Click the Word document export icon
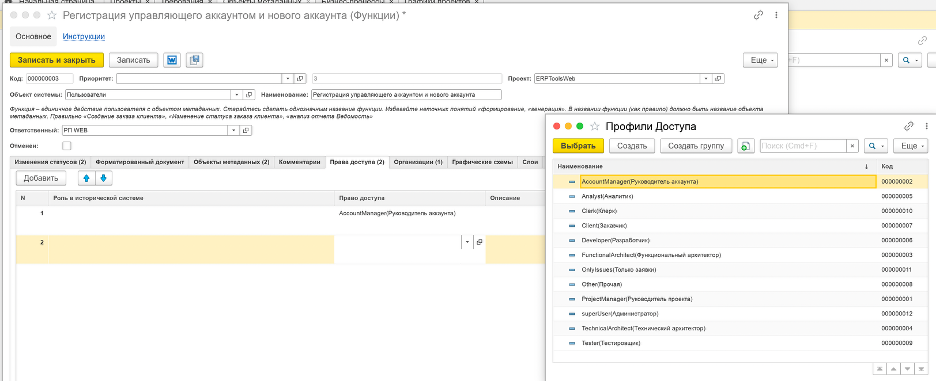 (173, 60)
